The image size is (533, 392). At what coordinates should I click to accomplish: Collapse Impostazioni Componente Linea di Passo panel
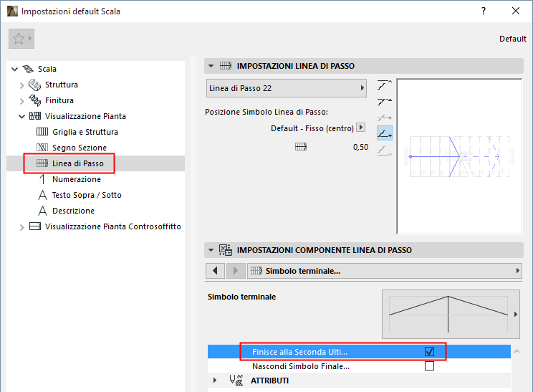[x=211, y=250]
